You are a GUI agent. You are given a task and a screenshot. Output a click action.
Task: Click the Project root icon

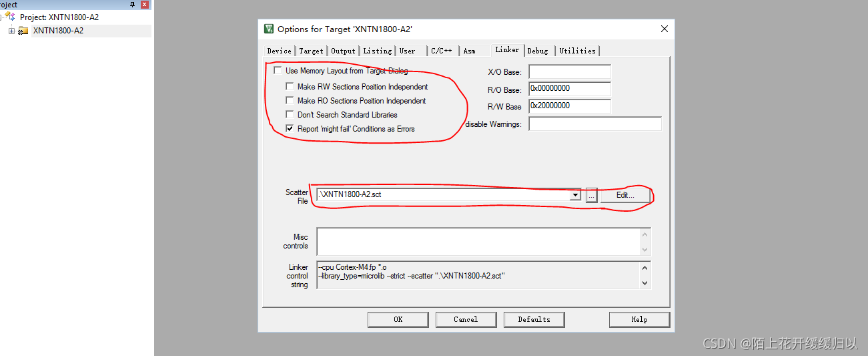click(10, 17)
